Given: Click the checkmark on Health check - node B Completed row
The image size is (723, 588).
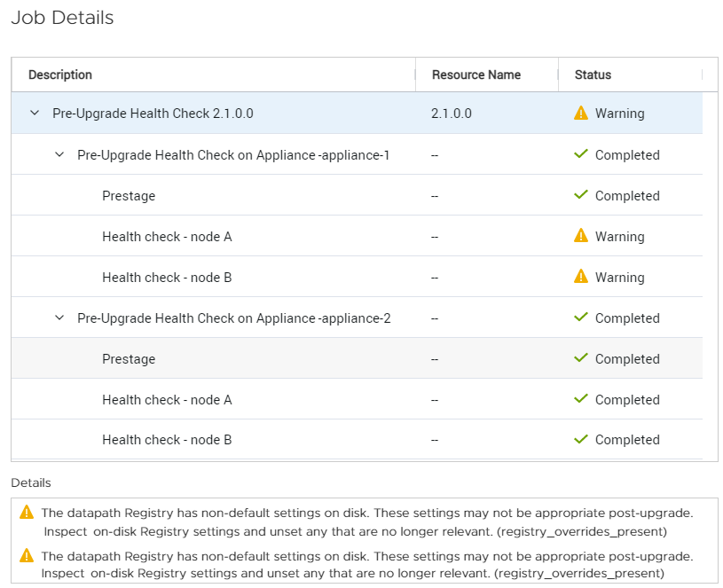Looking at the screenshot, I should [581, 440].
